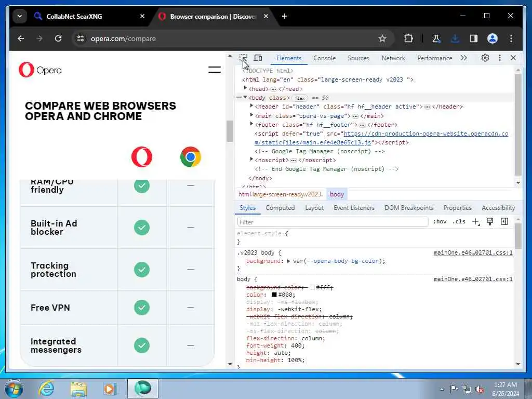Bookmark this page with star icon
The width and height of the screenshot is (532, 399).
tap(382, 38)
